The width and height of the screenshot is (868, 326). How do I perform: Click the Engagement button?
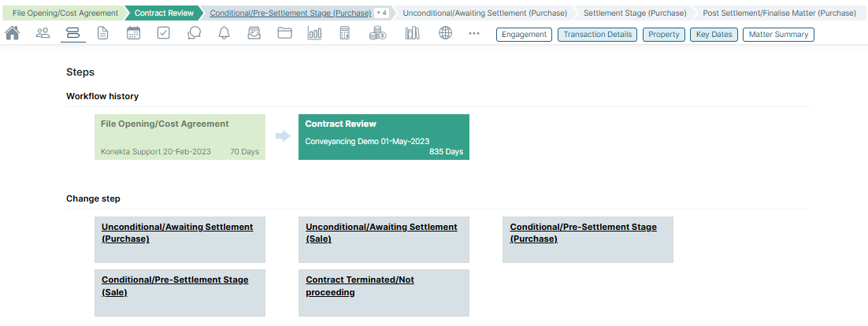(x=524, y=35)
